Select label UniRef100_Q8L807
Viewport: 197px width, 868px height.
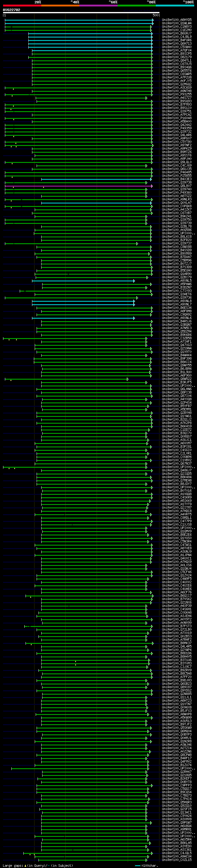click(176, 186)
